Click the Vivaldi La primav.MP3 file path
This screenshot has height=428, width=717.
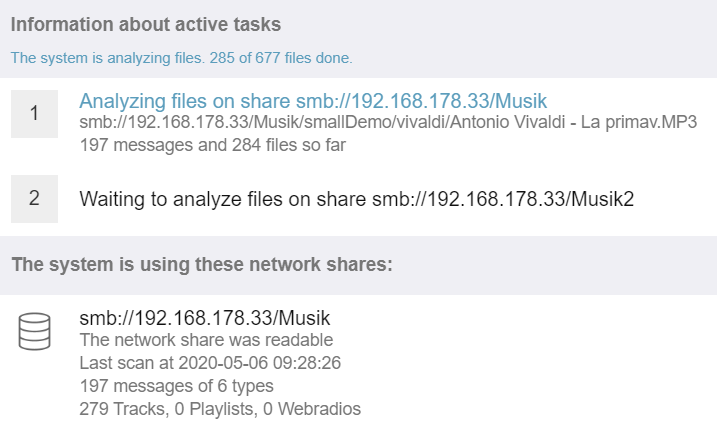tap(388, 123)
